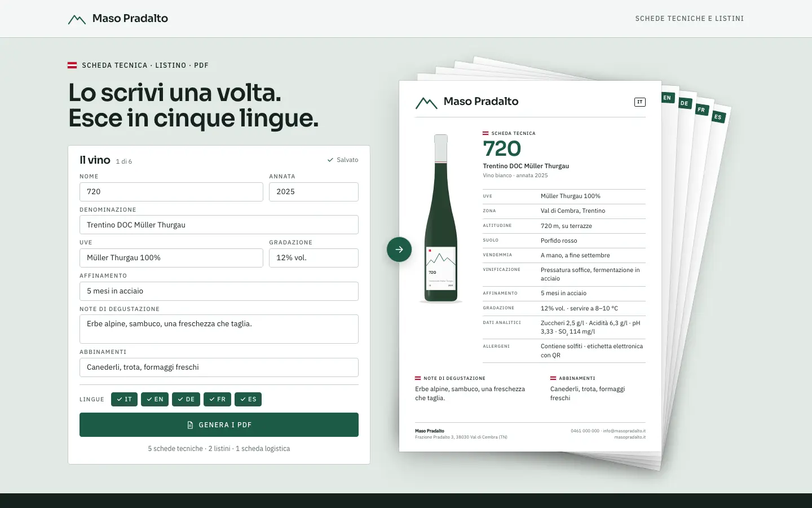This screenshot has height=508, width=812.
Task: Click the 'Salvato' status text
Action: (x=347, y=160)
